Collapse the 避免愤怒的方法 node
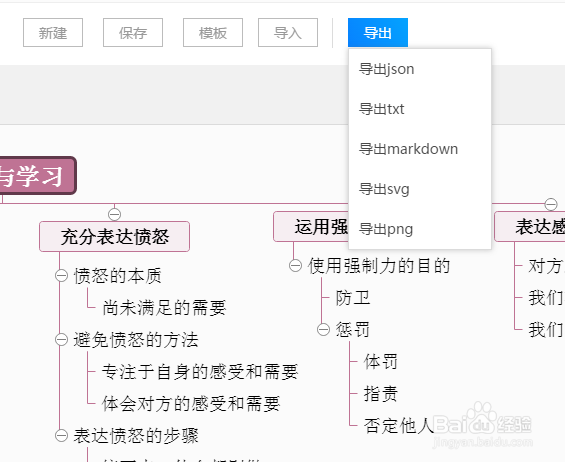Screen dimensions: 565x462 61,339
